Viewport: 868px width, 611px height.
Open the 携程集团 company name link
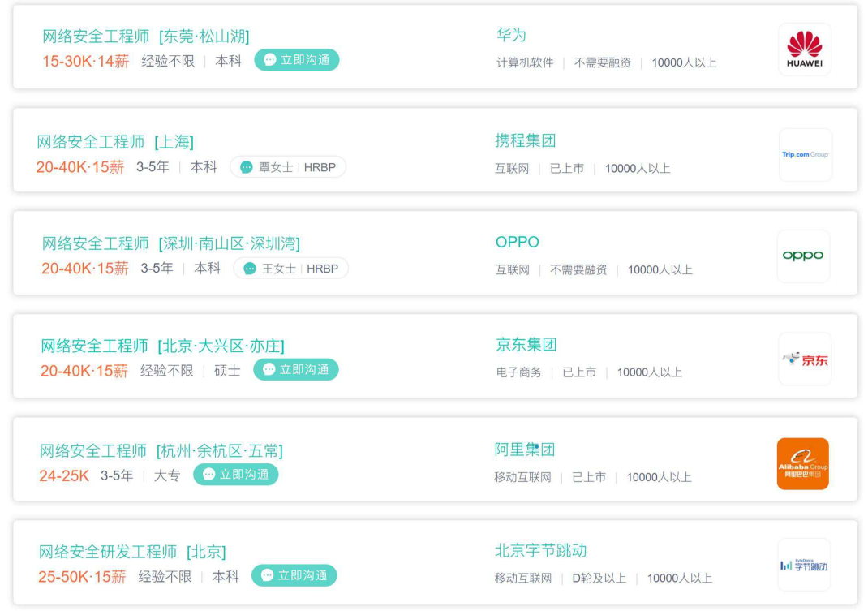[525, 140]
